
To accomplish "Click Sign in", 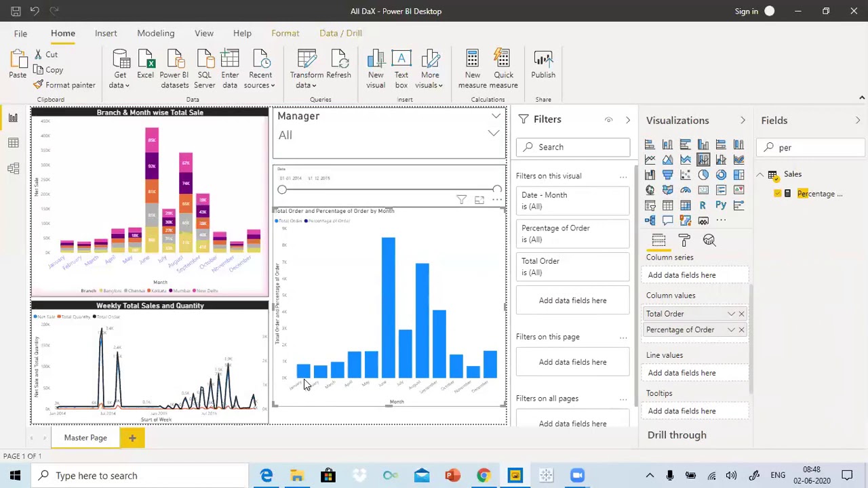I will point(746,12).
